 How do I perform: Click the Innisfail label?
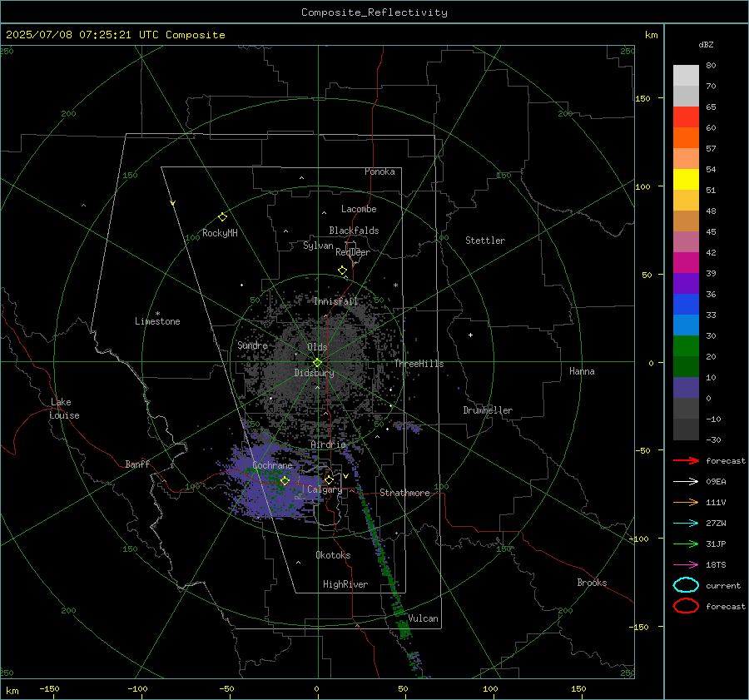[336, 301]
